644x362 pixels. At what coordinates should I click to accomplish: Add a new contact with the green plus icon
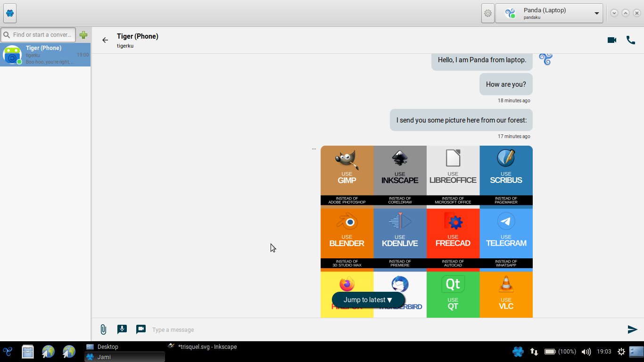click(x=83, y=35)
